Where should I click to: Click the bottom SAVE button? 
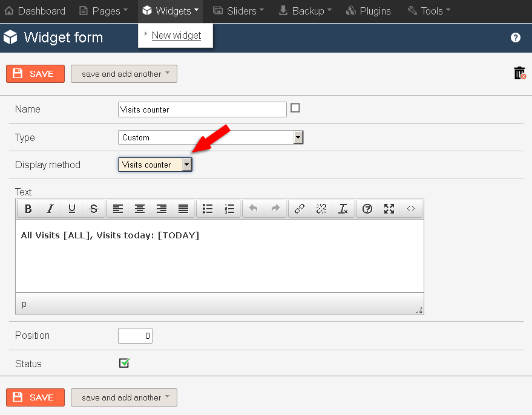(35, 397)
